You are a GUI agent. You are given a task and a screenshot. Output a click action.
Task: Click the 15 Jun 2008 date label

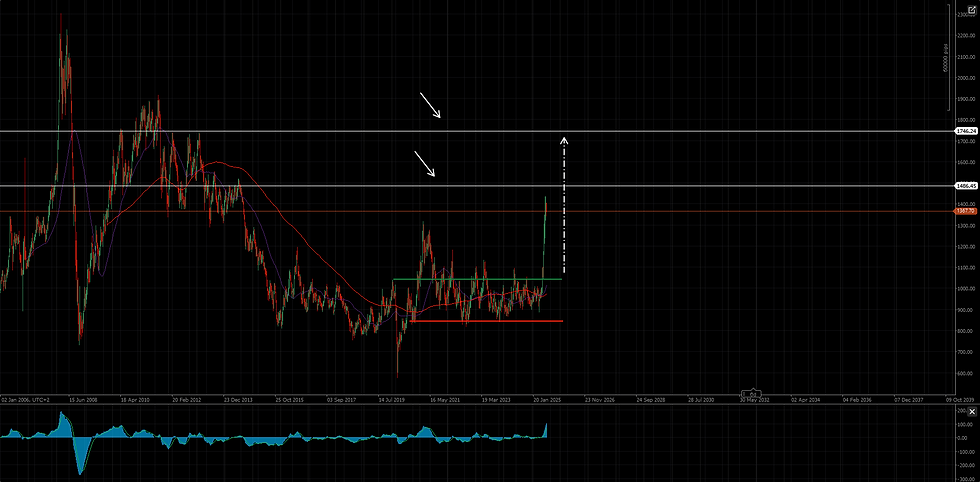82,398
